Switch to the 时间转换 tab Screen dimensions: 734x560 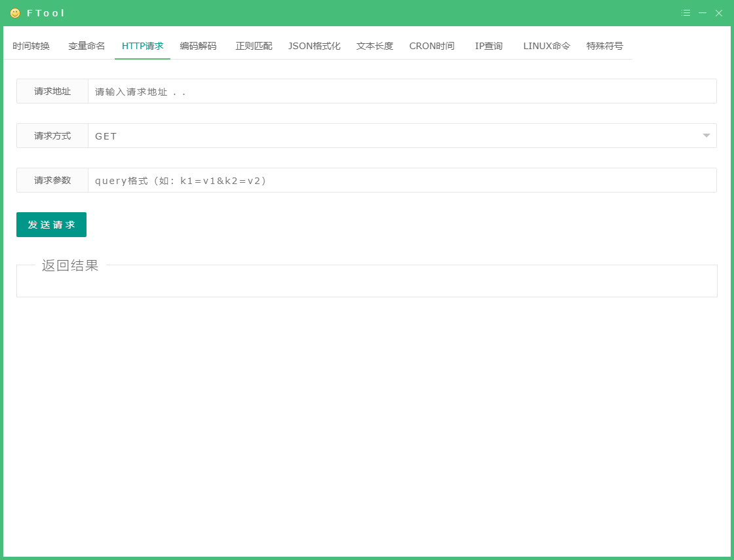pos(31,46)
